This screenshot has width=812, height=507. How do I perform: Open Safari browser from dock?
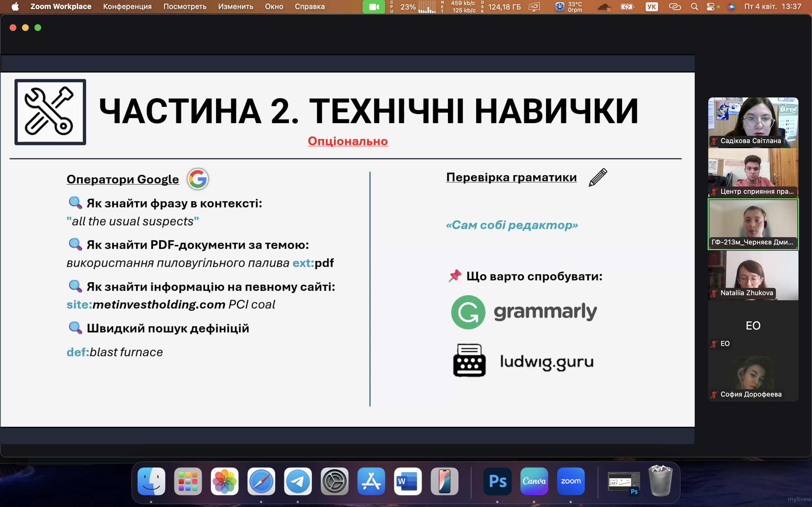click(261, 482)
